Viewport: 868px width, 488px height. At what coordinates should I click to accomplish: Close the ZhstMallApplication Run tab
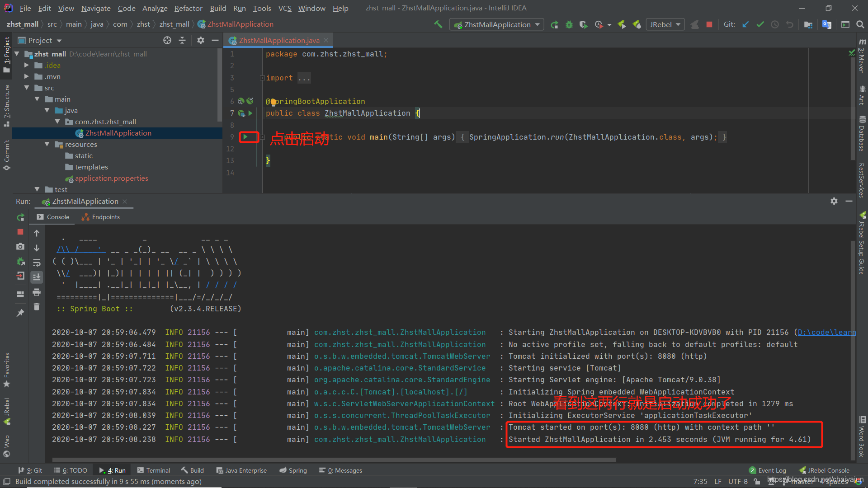point(125,202)
